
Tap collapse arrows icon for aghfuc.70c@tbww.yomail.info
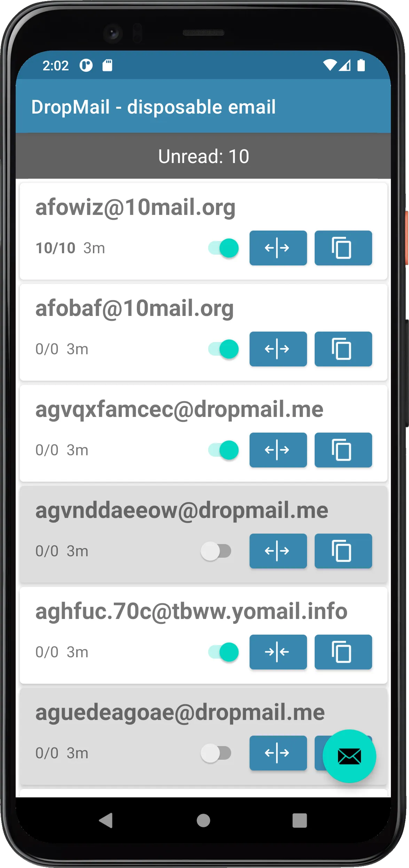coord(278,652)
